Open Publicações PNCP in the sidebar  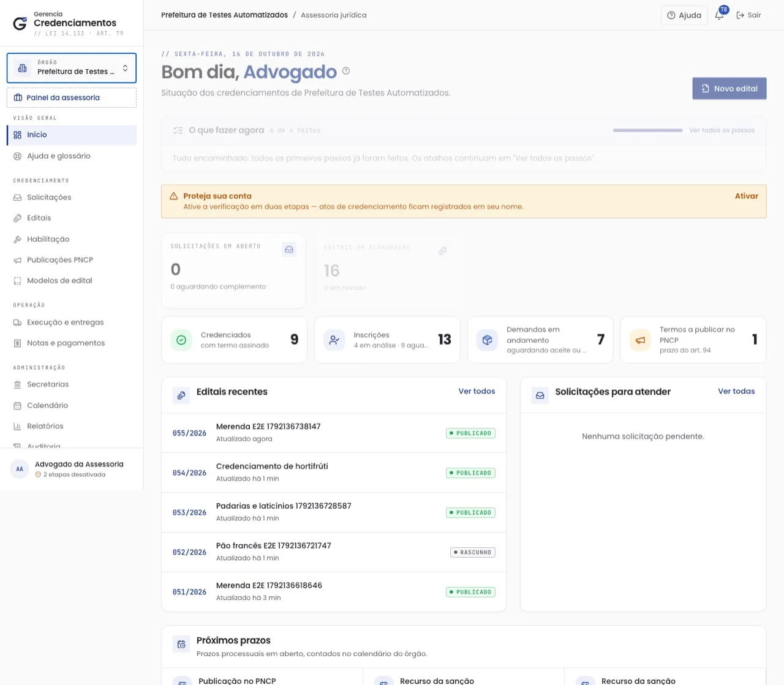72,260
